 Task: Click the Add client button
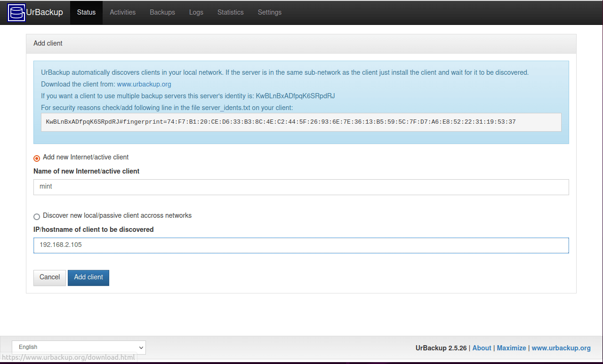pos(88,277)
